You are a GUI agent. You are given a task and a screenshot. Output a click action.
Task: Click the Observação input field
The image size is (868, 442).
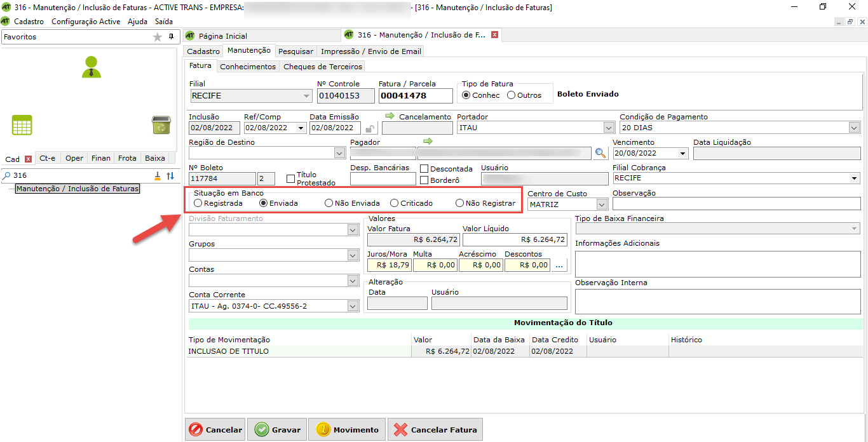(x=736, y=204)
